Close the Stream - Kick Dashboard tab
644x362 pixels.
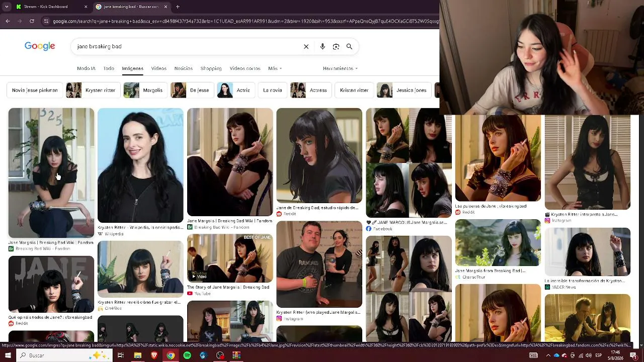(86, 7)
